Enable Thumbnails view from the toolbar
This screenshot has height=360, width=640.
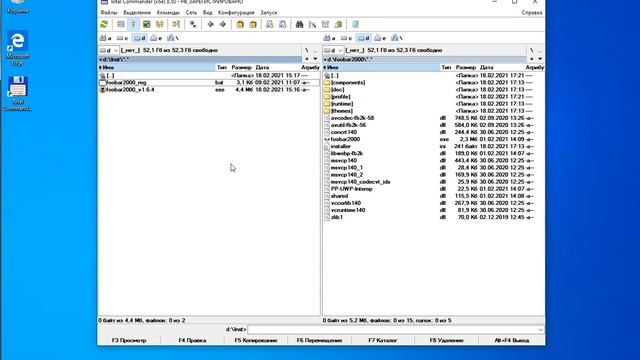[x=147, y=24]
